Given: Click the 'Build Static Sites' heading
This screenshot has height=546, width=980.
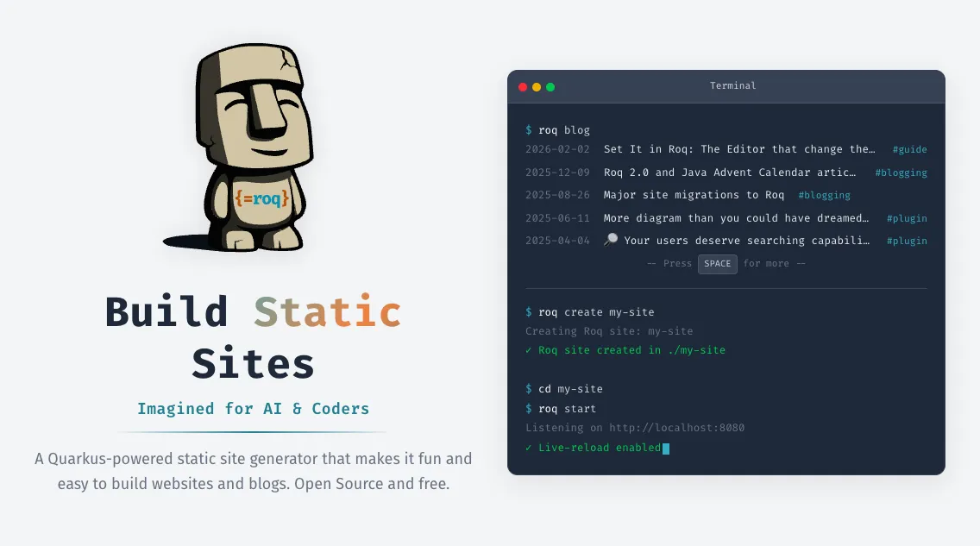Looking at the screenshot, I should pos(253,337).
